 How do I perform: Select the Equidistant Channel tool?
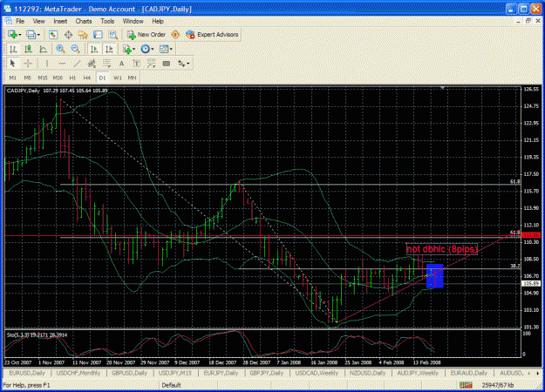click(x=92, y=64)
